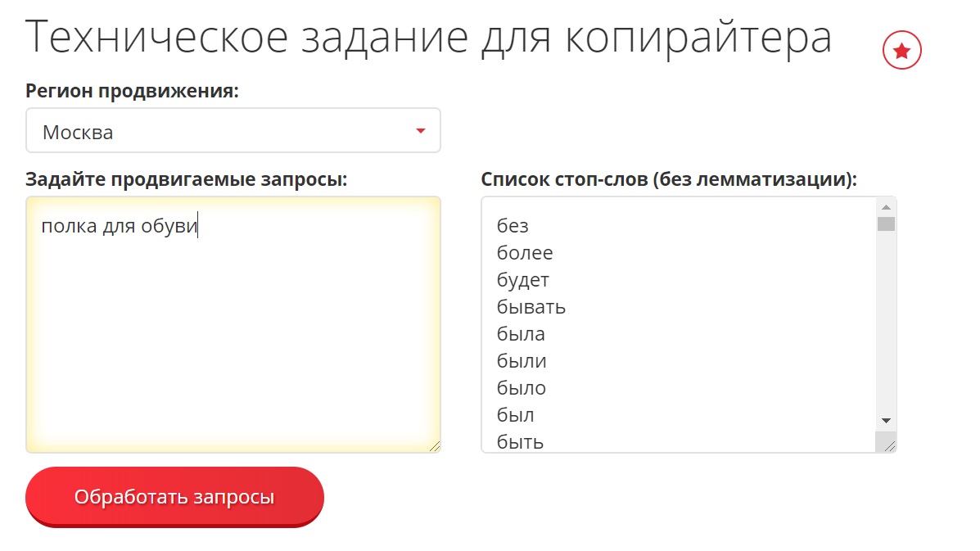Click the stop-words list scroll down arrow
Viewport: 980px width, 551px height.
pyautogui.click(x=886, y=420)
